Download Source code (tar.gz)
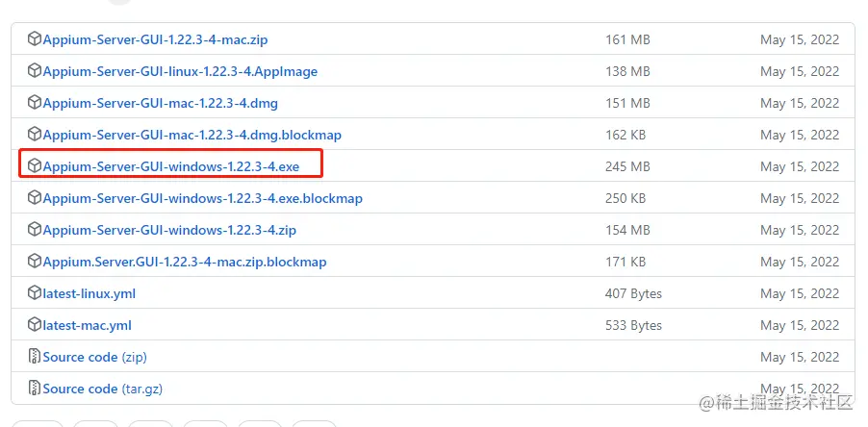Viewport: 868px width, 427px height. click(x=103, y=389)
